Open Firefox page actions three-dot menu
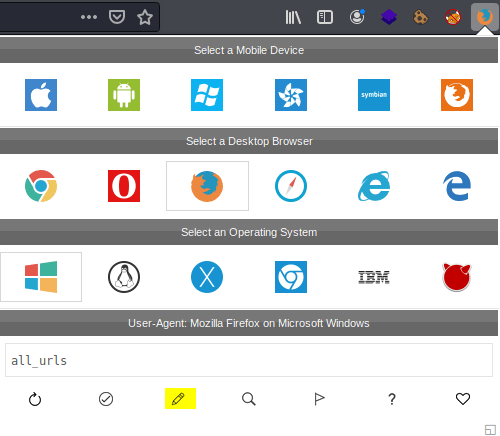 pyautogui.click(x=89, y=17)
